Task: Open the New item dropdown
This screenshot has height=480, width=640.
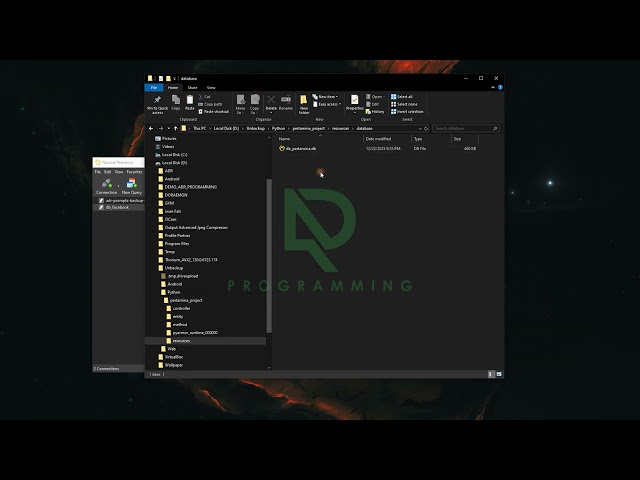Action: pos(325,97)
